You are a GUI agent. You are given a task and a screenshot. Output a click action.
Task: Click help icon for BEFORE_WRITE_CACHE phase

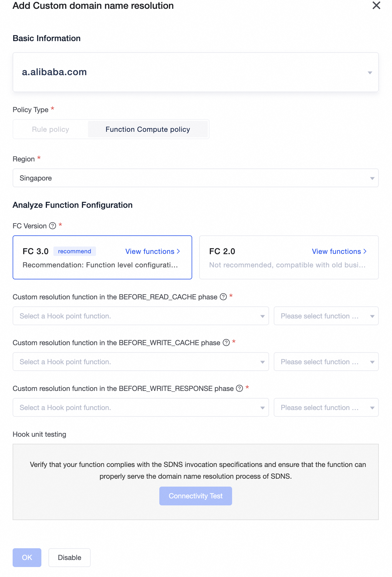point(226,343)
